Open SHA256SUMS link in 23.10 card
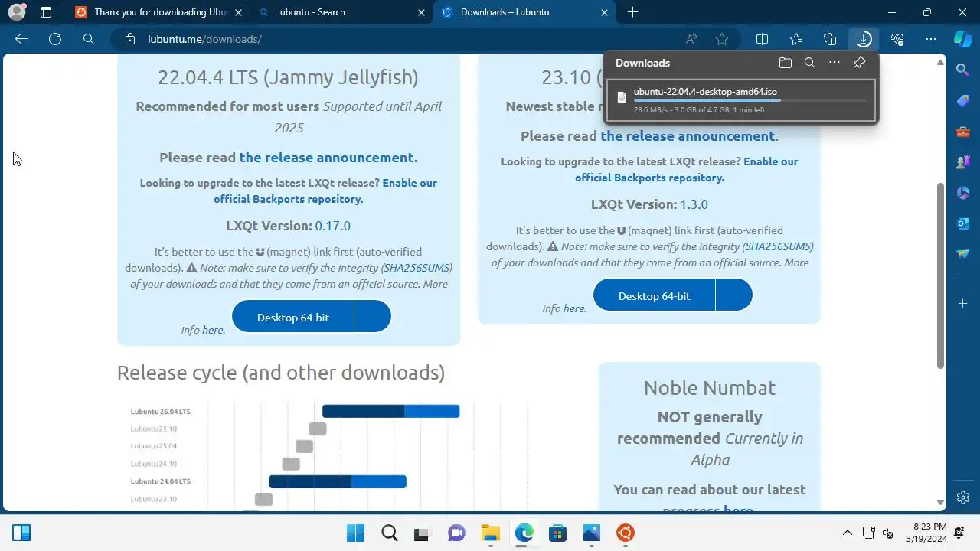980x551 pixels. [778, 246]
